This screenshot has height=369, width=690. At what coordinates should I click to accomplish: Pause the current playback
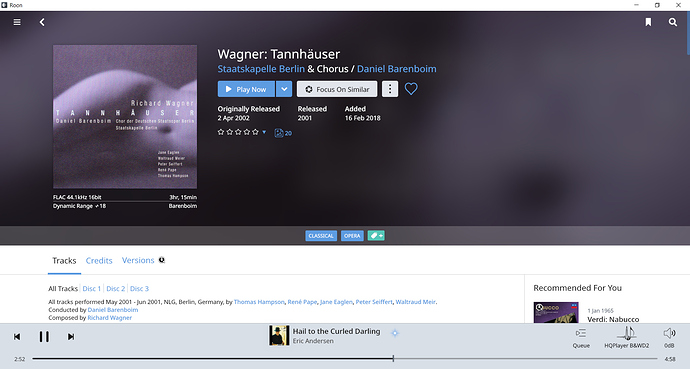tap(44, 336)
